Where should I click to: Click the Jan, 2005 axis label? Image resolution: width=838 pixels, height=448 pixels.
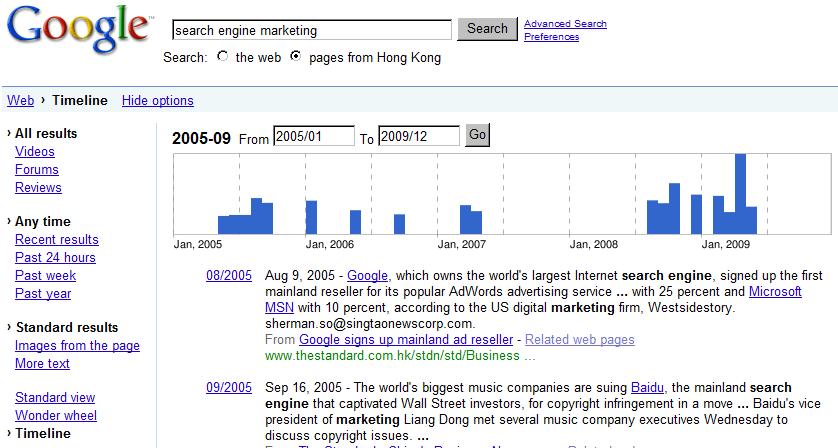[198, 245]
